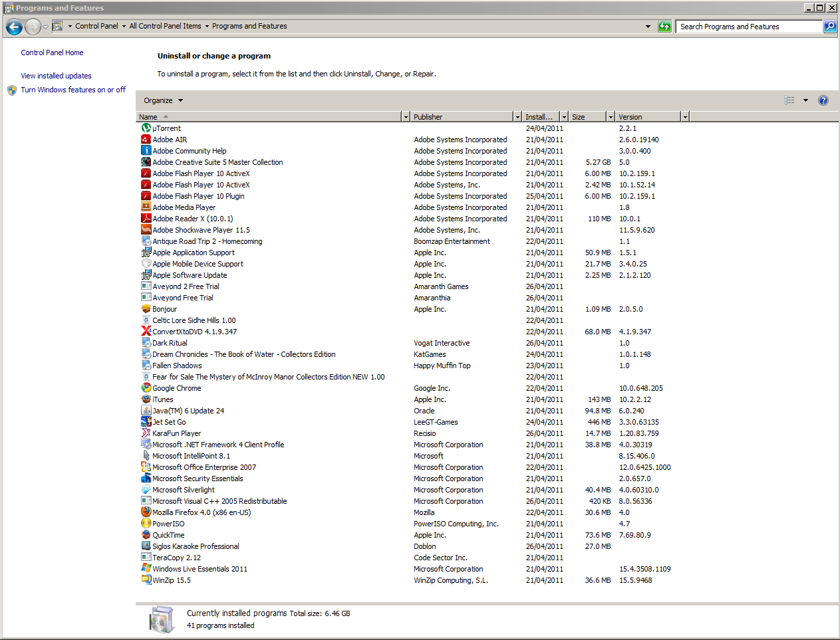Click the Adobe Media Player icon
This screenshot has width=840, height=640.
[146, 207]
